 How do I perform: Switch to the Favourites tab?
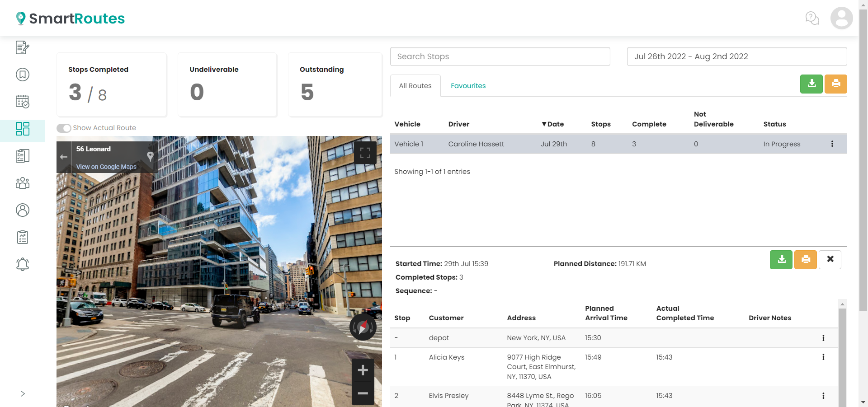pyautogui.click(x=468, y=85)
